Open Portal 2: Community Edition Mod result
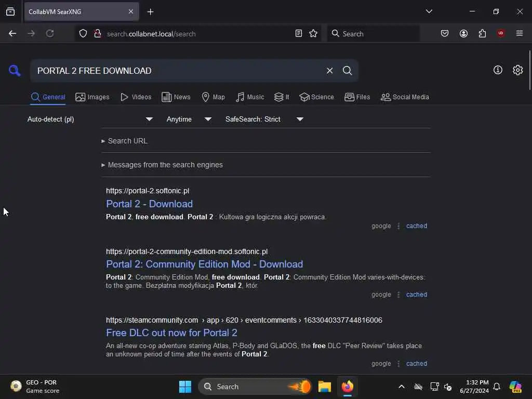Image resolution: width=532 pixels, height=399 pixels. coord(204,264)
